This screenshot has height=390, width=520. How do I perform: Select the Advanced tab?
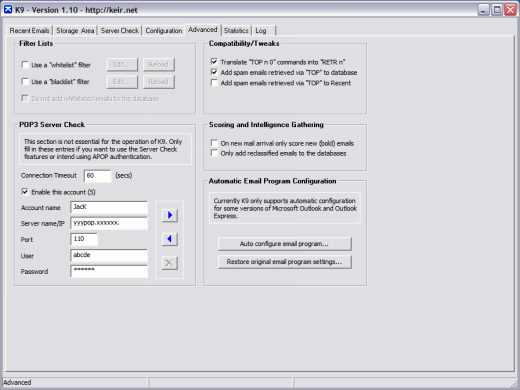click(x=203, y=30)
